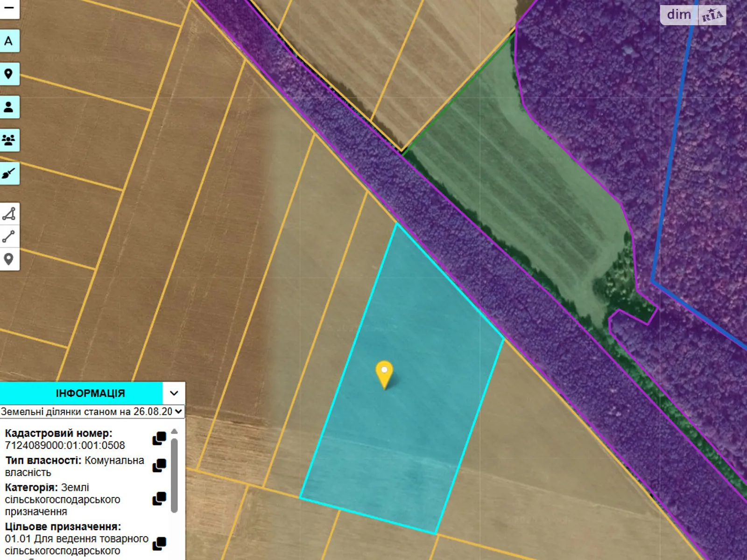Open the single person owner tool

point(9,107)
